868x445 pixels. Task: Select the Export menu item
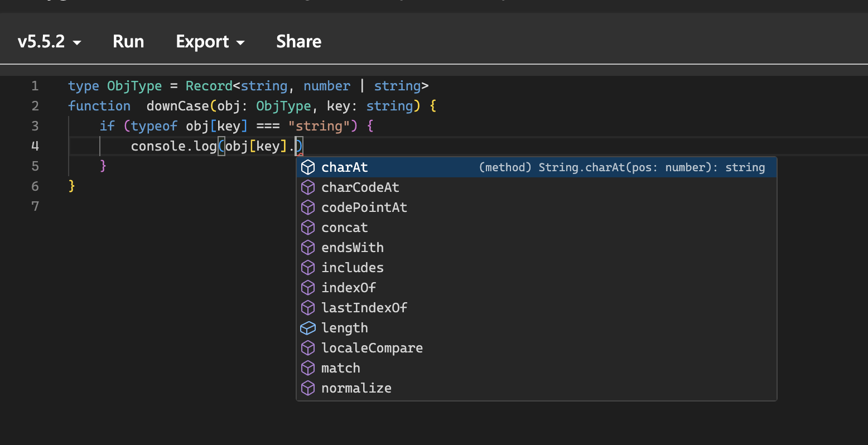pyautogui.click(x=202, y=41)
